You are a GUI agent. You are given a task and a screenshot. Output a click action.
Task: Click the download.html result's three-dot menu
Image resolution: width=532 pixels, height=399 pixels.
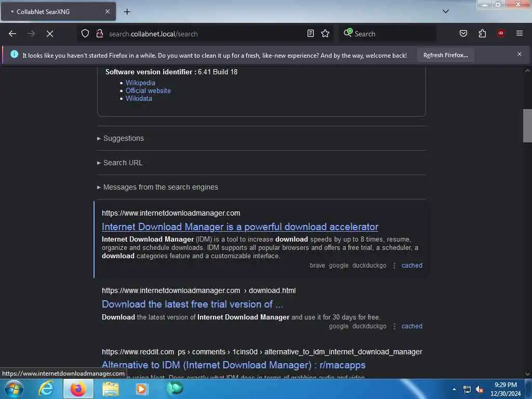(x=394, y=326)
